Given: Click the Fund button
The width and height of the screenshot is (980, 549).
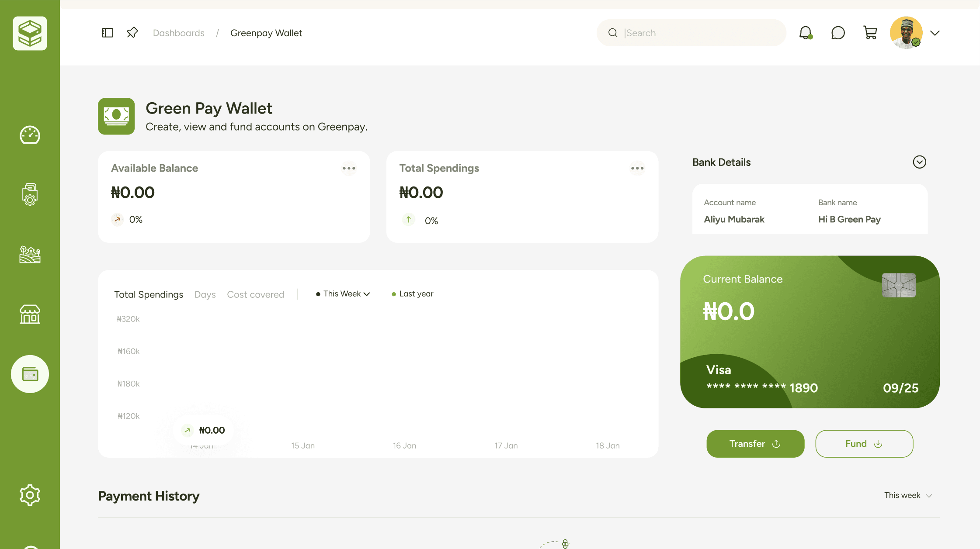Looking at the screenshot, I should (864, 444).
